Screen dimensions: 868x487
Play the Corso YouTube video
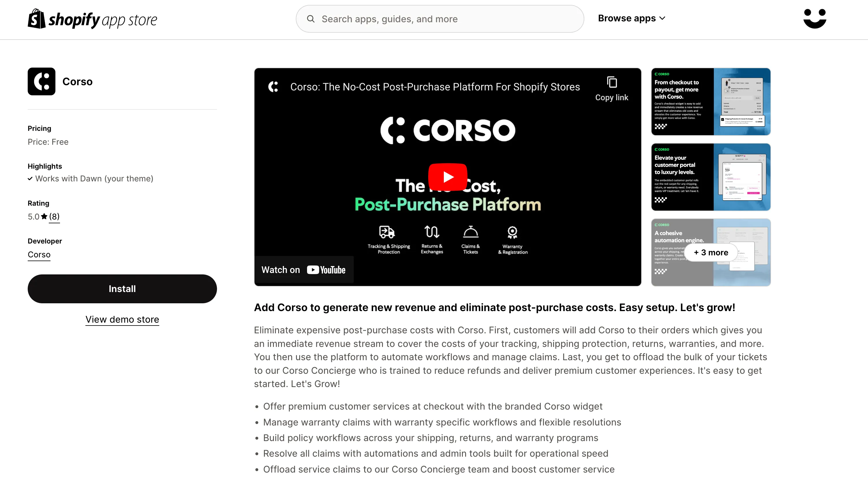tap(448, 177)
